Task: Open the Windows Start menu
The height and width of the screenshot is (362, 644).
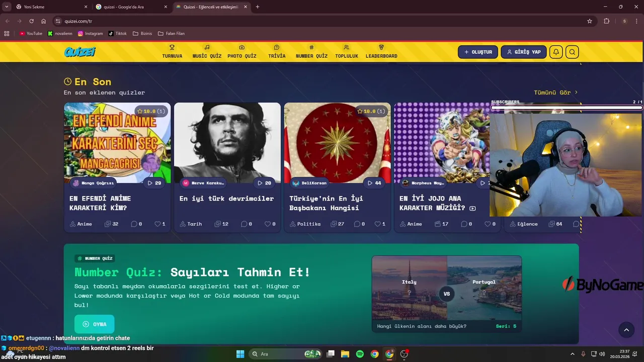Action: point(240,354)
